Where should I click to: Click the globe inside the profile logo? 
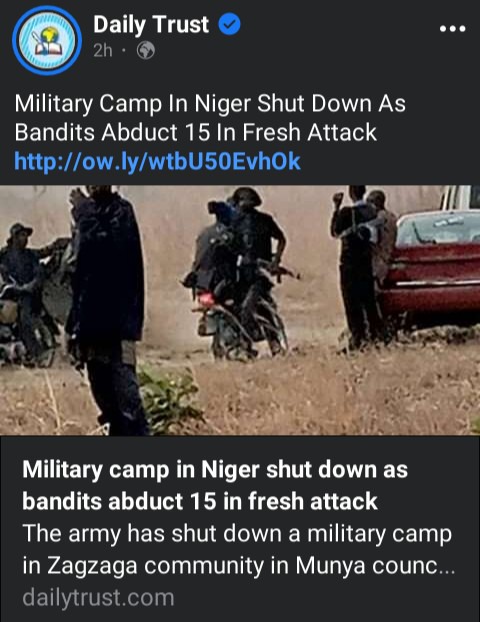point(50,34)
